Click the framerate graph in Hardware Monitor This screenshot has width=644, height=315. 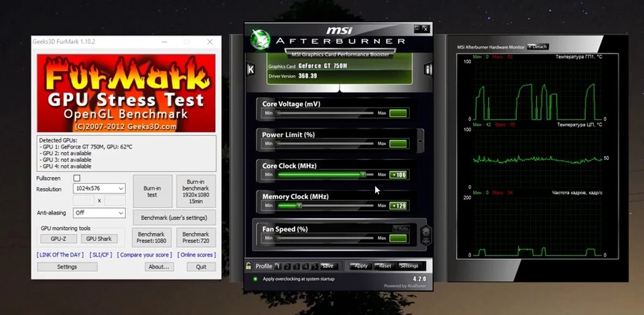[x=538, y=227]
